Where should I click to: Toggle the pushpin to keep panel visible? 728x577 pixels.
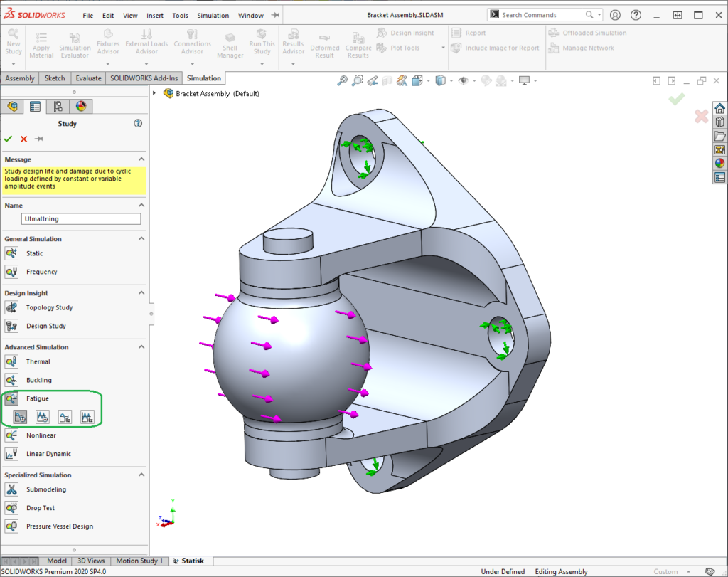[39, 139]
